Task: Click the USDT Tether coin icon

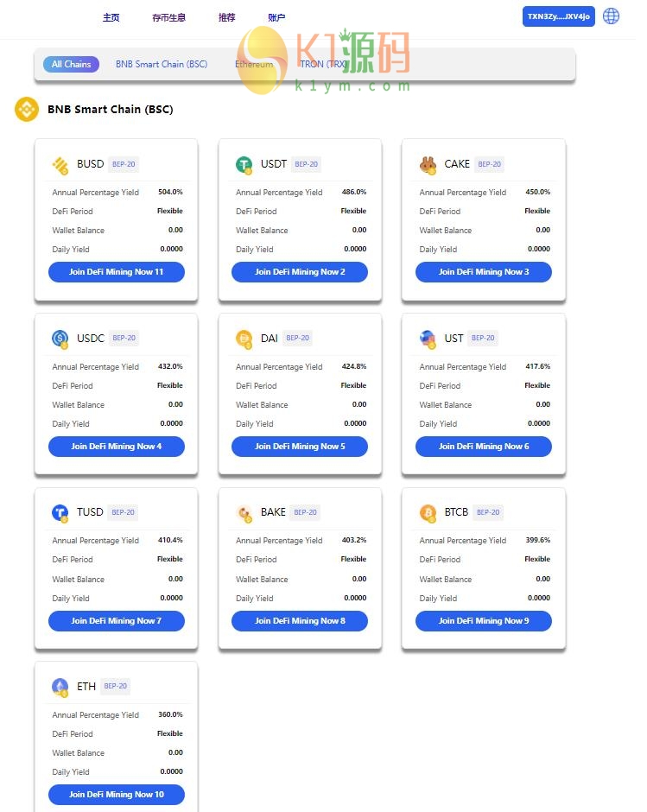Action: point(244,164)
